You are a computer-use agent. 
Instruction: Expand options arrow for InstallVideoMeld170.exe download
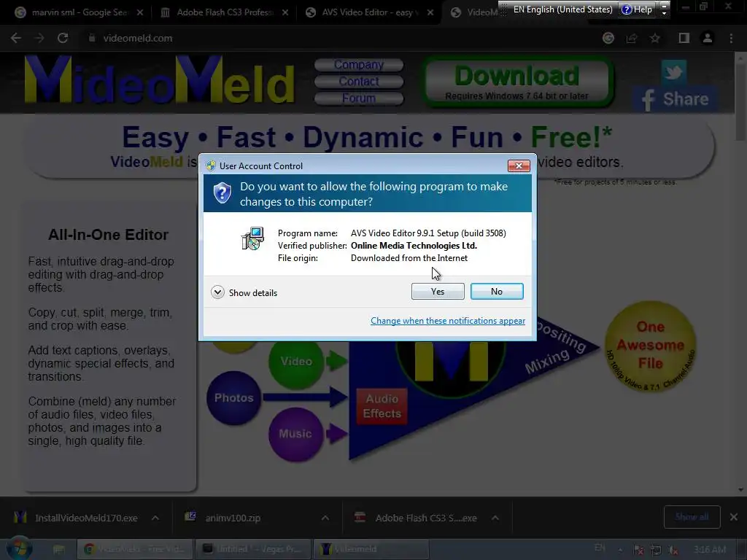click(x=155, y=518)
